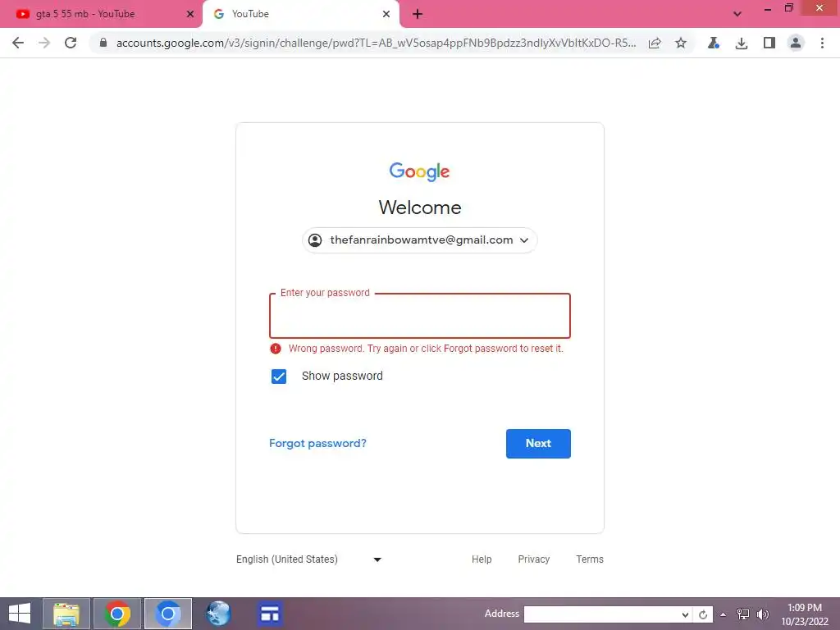Click the Chrome Labs flask icon

[713, 43]
